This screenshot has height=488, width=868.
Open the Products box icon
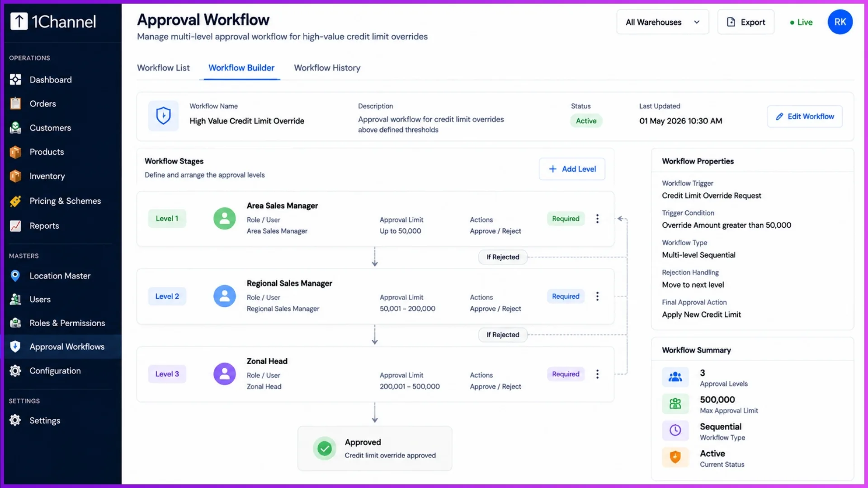point(15,152)
